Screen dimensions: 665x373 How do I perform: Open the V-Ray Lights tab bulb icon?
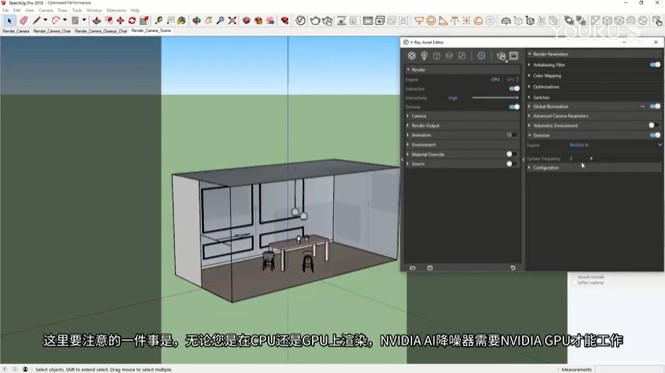tap(424, 56)
